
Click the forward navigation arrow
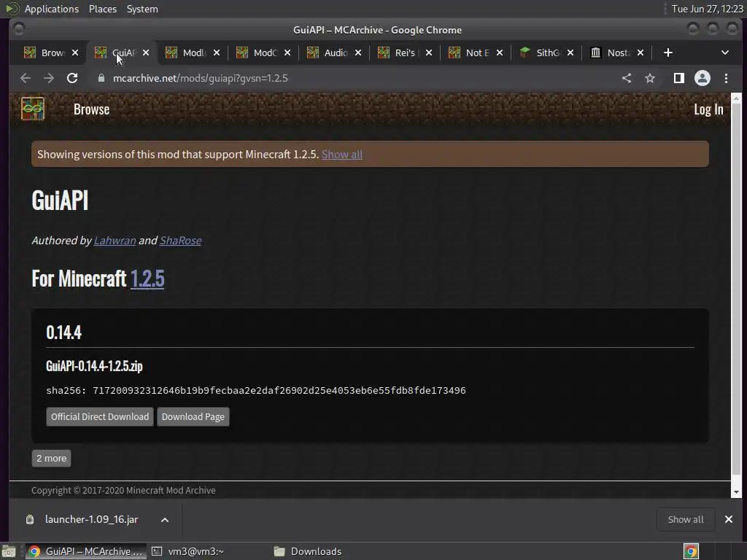click(x=49, y=78)
